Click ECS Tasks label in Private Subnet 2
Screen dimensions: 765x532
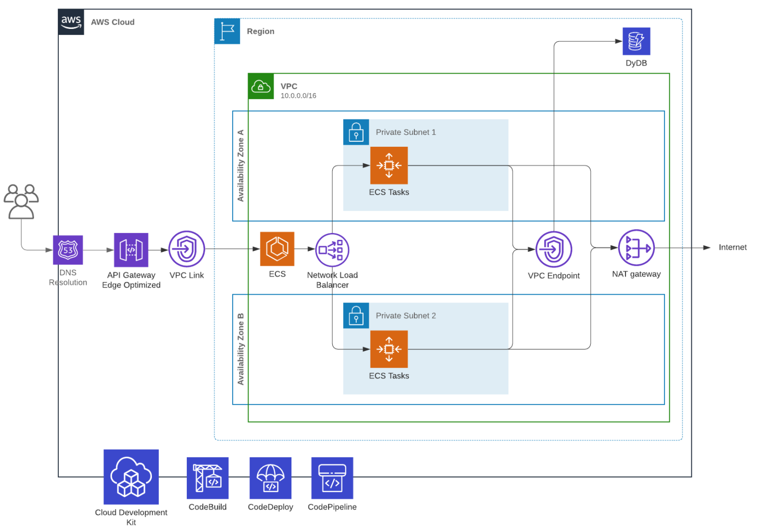[x=389, y=376]
